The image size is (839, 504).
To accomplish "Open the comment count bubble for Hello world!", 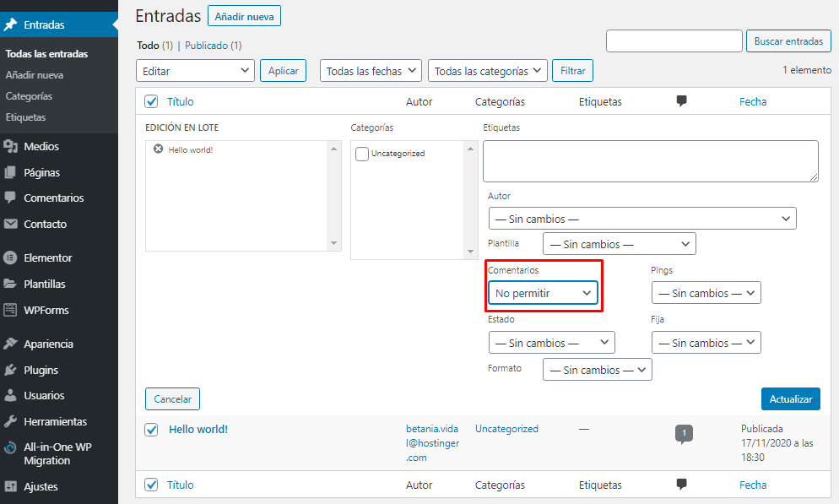I will pos(684,434).
